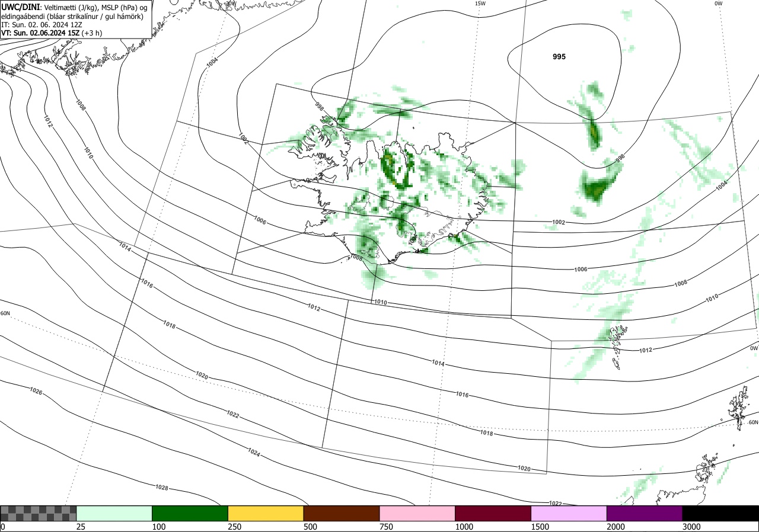The width and height of the screenshot is (759, 532).
Task: Click the 'UWC/DINI' title text
Action: pyautogui.click(x=20, y=7)
